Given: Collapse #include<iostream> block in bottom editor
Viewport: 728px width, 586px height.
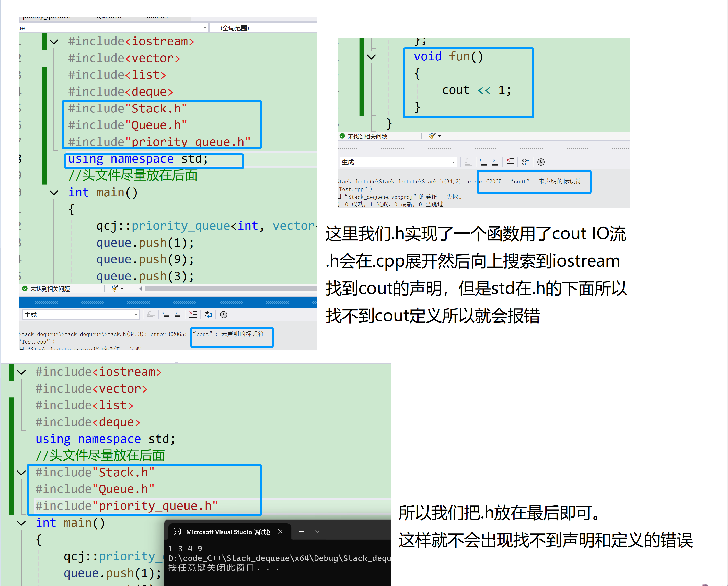Looking at the screenshot, I should click(x=21, y=372).
